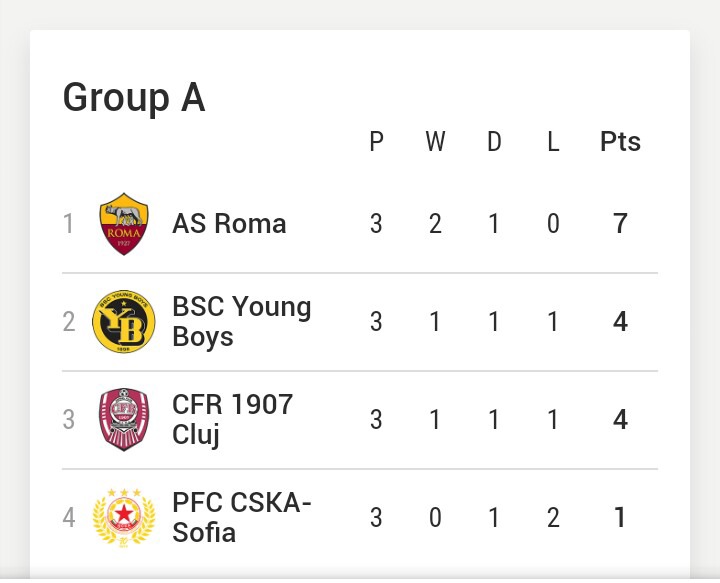Select the CFR 1907 Cluj team name
This screenshot has height=583, width=720.
pos(232,420)
